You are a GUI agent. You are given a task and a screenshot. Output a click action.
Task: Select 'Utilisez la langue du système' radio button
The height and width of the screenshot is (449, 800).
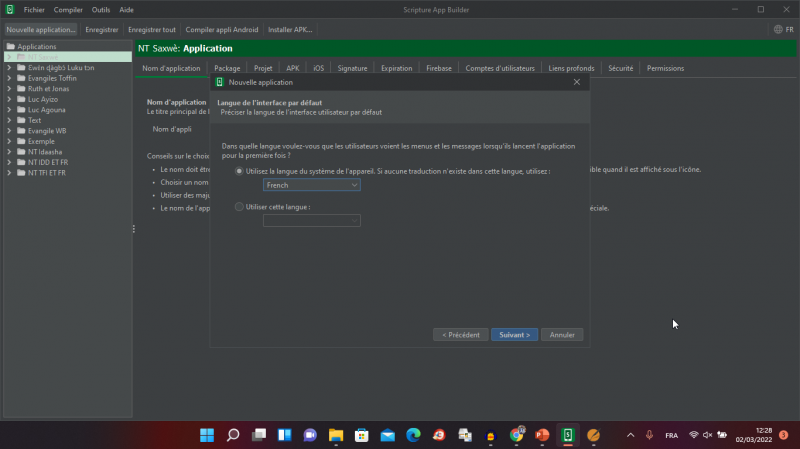(238, 172)
